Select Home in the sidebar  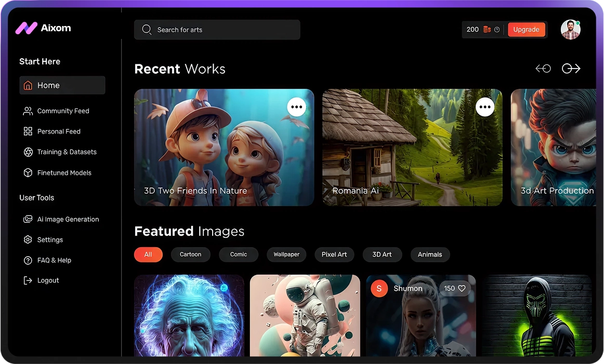(x=62, y=85)
